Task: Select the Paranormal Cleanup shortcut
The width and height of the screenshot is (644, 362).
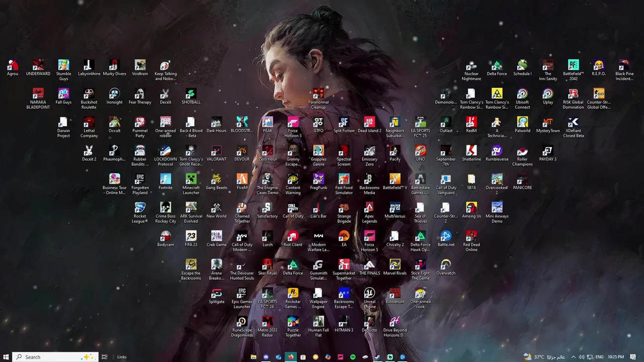Action: (x=318, y=99)
